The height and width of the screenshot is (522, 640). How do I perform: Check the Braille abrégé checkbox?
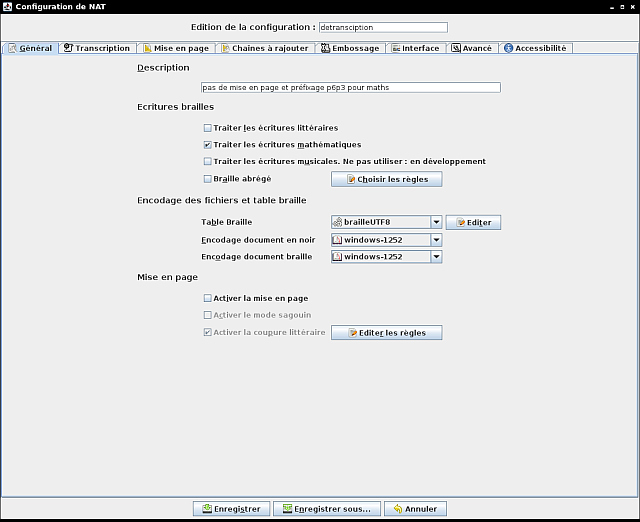point(207,179)
